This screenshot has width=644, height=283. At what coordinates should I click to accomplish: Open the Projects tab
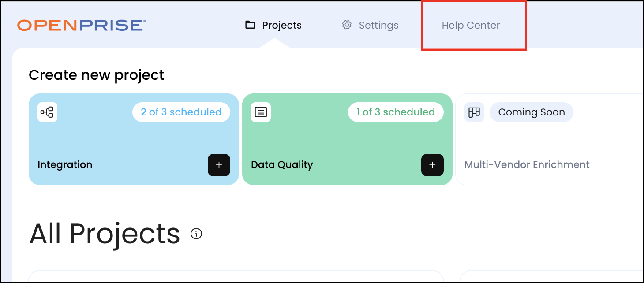point(281,25)
